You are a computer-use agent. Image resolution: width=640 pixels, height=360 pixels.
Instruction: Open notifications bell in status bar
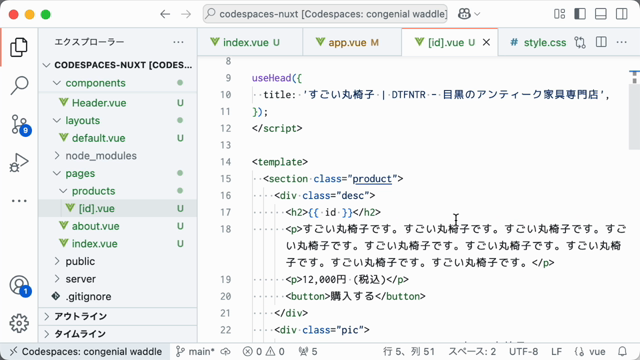(622, 351)
